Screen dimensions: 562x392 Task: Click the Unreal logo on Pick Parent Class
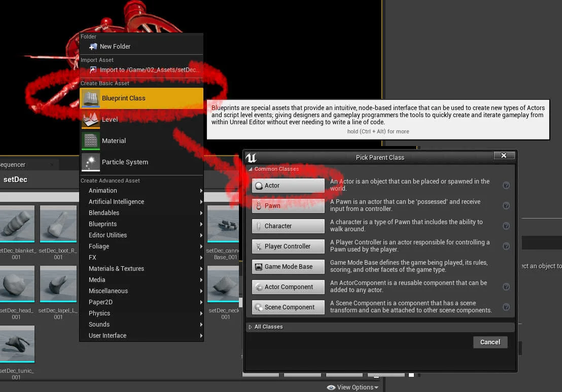click(251, 157)
